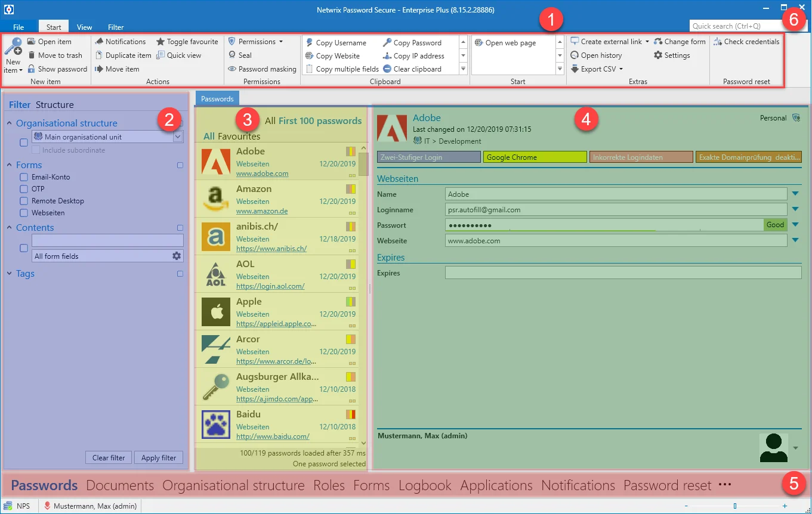
Task: Open the Export CSV dropdown arrow
Action: point(621,69)
